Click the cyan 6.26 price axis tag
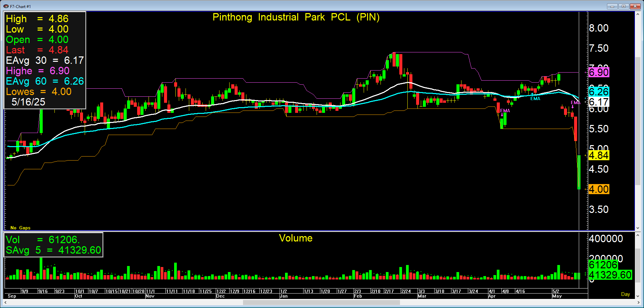This screenshot has height=308, width=644. 599,92
